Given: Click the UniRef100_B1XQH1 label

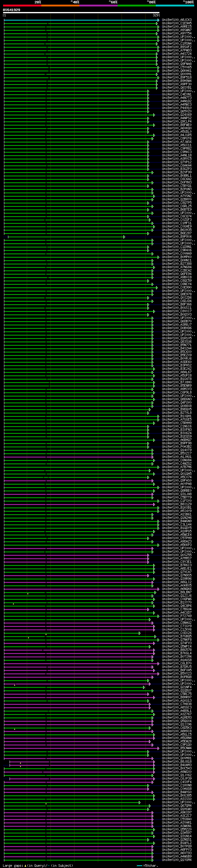Looking at the screenshot, I should pyautogui.click(x=177, y=416).
